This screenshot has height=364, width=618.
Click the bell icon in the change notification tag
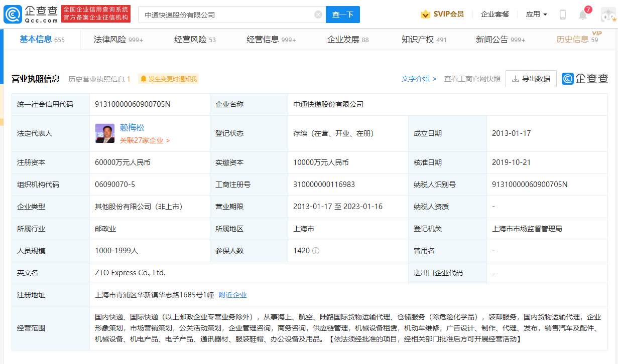[x=144, y=79]
